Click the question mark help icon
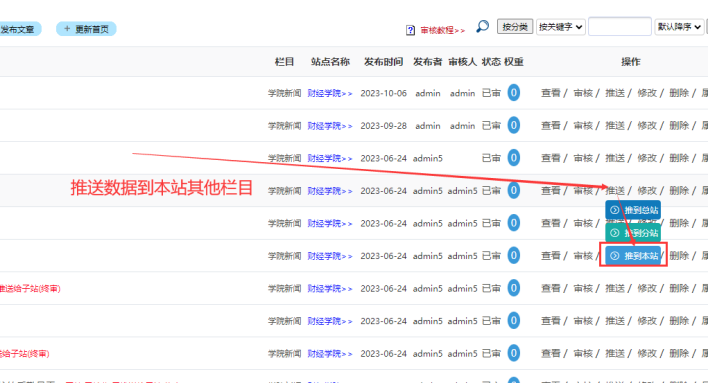Viewport: 708px width, 384px height. (x=410, y=30)
